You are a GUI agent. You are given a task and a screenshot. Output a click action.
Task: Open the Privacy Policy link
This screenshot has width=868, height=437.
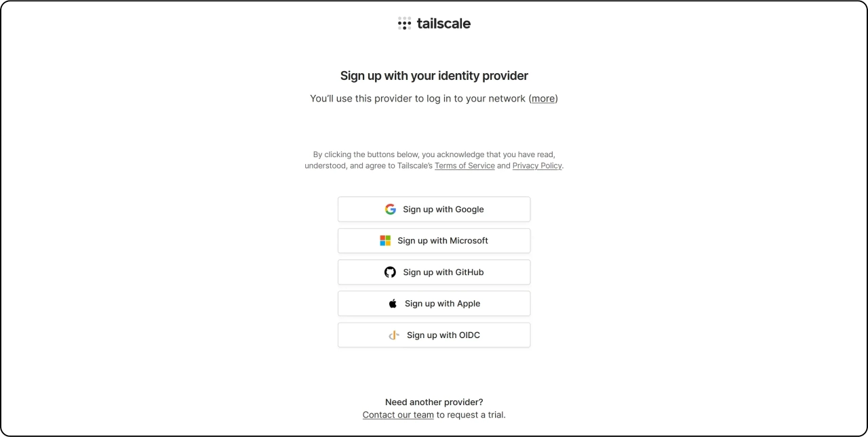[x=537, y=166]
